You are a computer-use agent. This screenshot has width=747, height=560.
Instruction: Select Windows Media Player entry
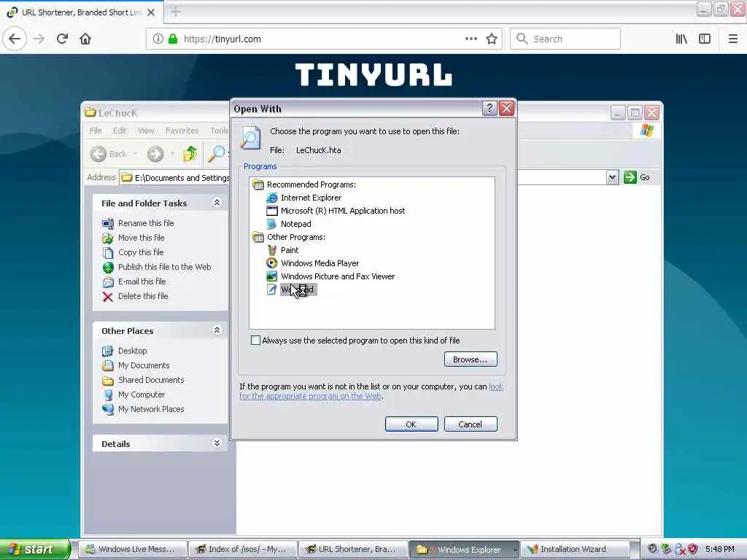point(320,262)
